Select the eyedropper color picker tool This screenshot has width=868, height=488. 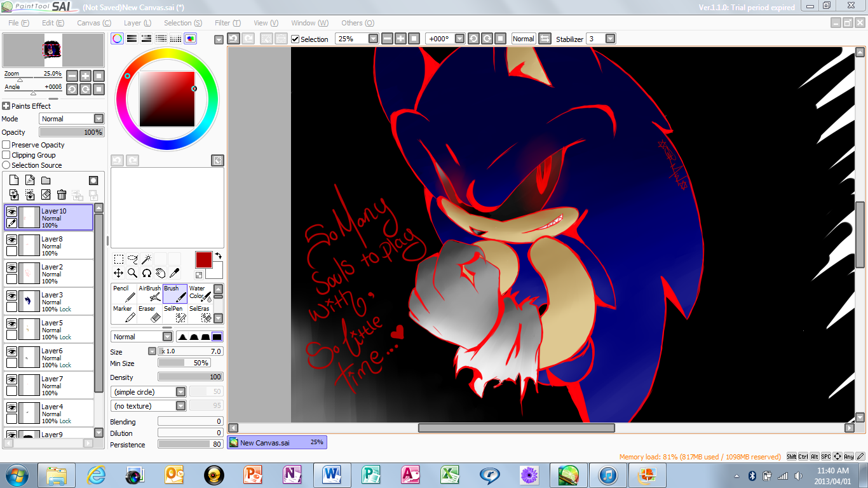coord(174,273)
